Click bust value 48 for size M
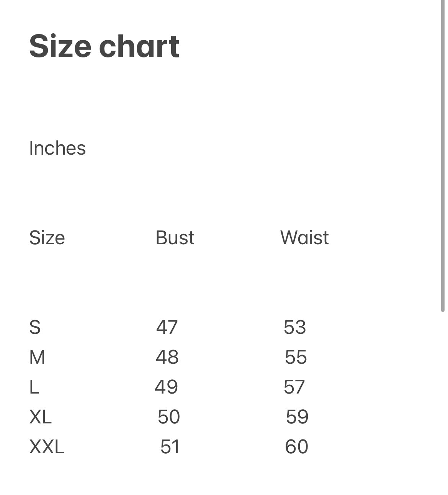 click(167, 357)
